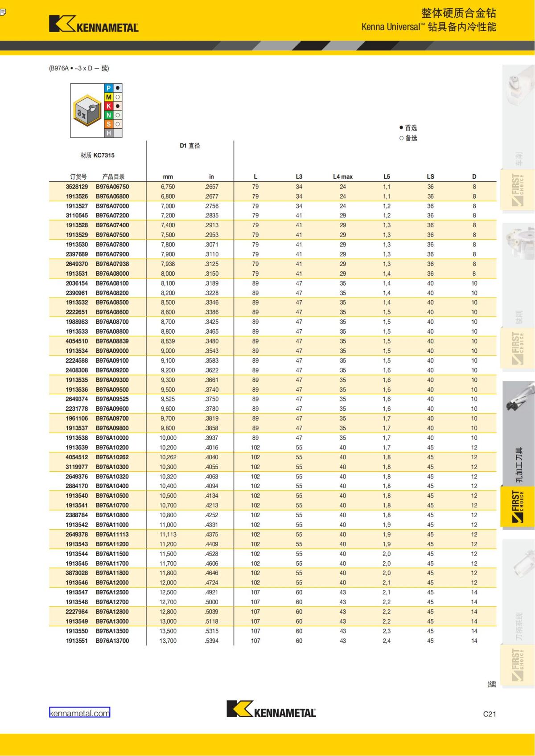Select the blue P material square
This screenshot has height=756, width=535.
pyautogui.click(x=109, y=88)
